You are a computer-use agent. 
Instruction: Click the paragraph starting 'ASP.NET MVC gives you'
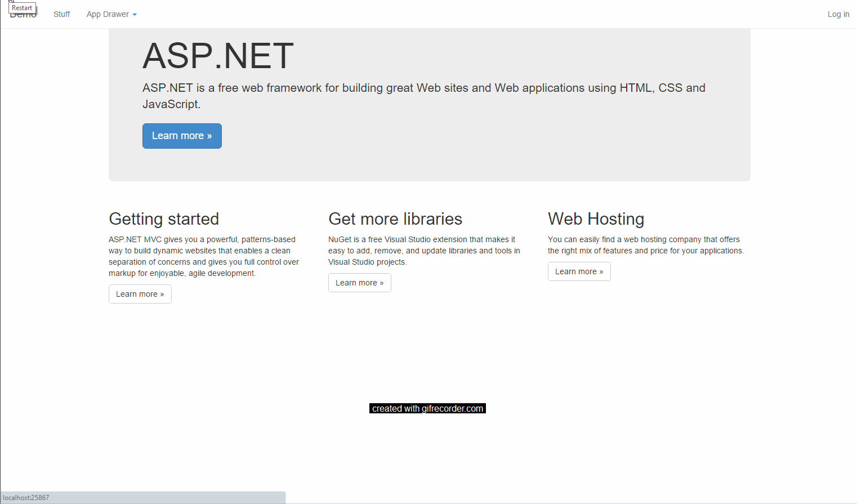(204, 256)
